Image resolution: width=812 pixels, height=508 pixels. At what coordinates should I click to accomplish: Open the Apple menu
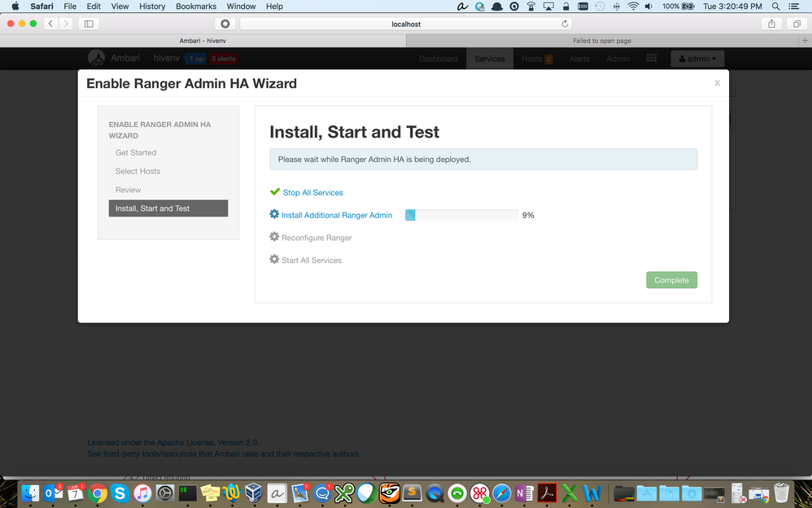[x=15, y=7]
